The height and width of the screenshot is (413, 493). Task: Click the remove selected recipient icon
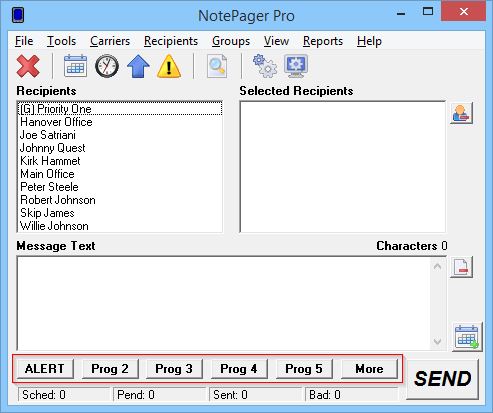click(461, 113)
